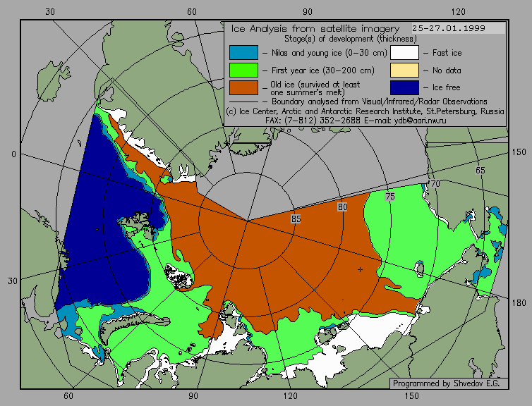Click the latitude label 65
This screenshot has width=532, height=406.
pyautogui.click(x=480, y=170)
